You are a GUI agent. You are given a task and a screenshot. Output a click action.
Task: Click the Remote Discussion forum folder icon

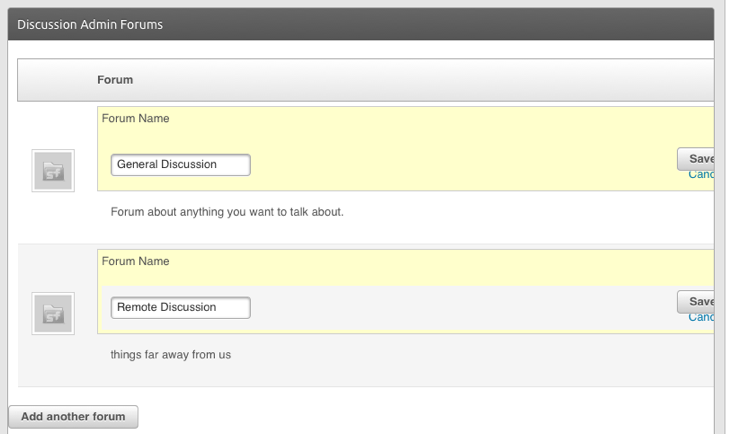point(53,313)
